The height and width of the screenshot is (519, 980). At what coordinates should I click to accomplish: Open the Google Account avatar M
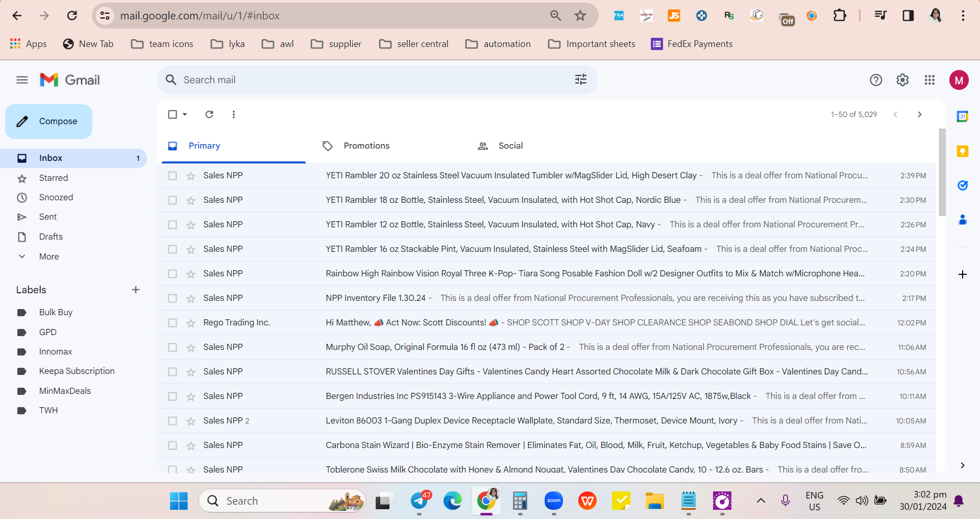(x=959, y=80)
